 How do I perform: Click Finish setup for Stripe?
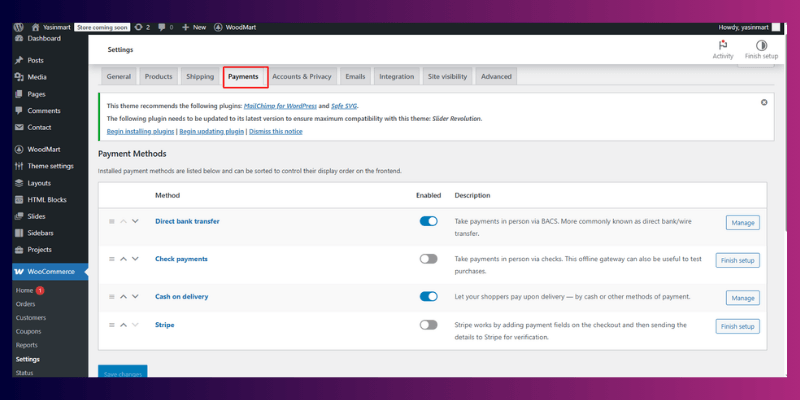click(737, 326)
